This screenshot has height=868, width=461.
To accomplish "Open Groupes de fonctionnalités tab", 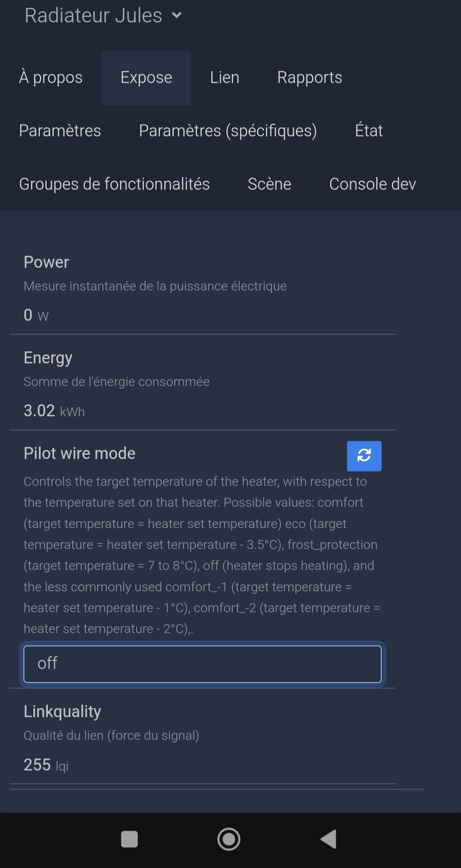I will click(x=114, y=184).
